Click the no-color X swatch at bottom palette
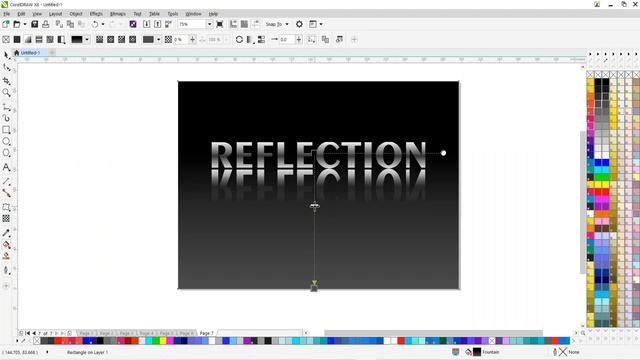640x360 pixels. click(37, 340)
